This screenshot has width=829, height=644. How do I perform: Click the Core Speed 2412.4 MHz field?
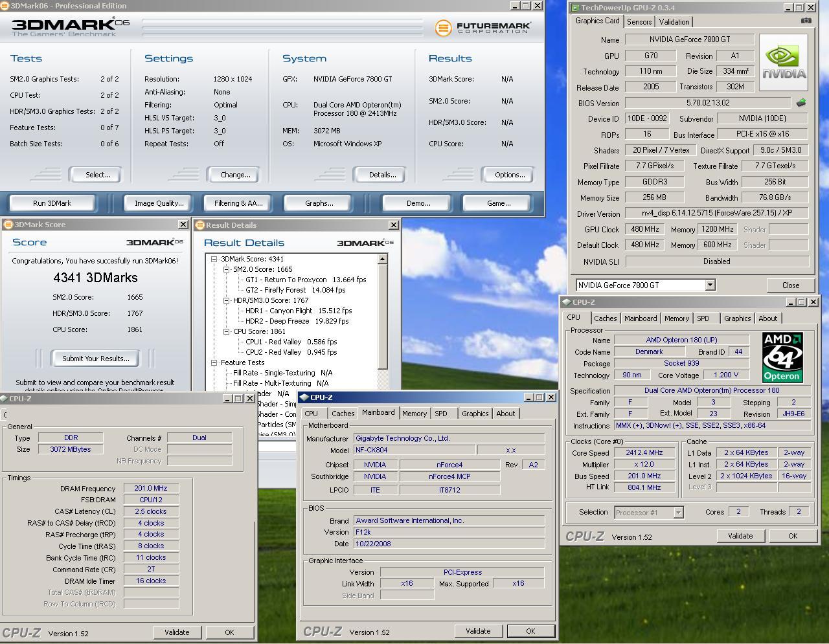click(x=644, y=453)
